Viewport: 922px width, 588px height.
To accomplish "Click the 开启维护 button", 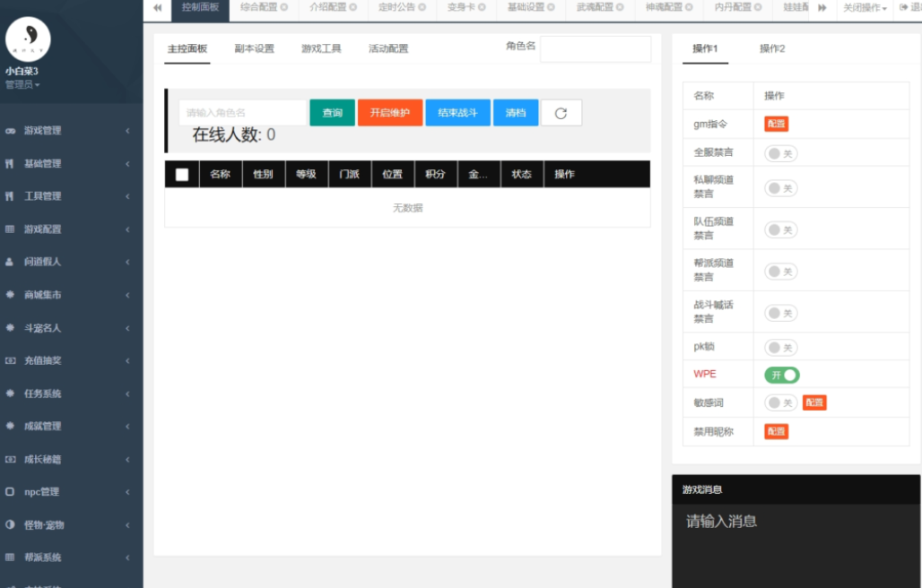I will tap(389, 112).
